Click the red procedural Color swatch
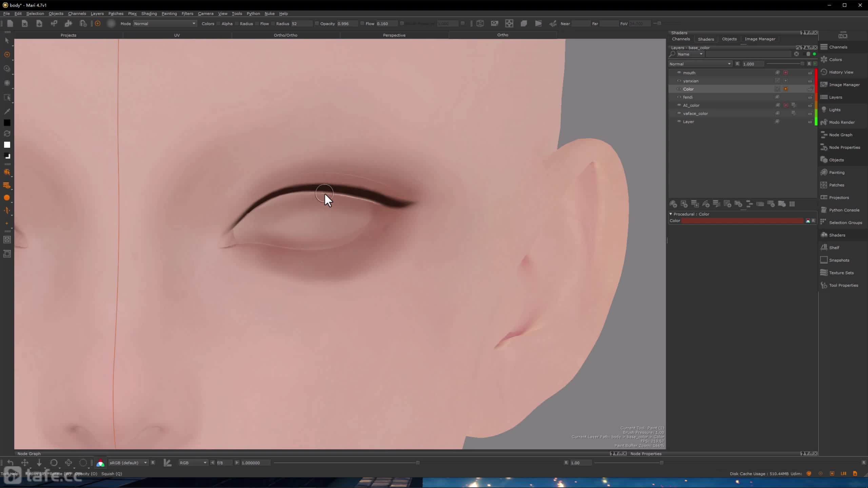 coord(743,221)
